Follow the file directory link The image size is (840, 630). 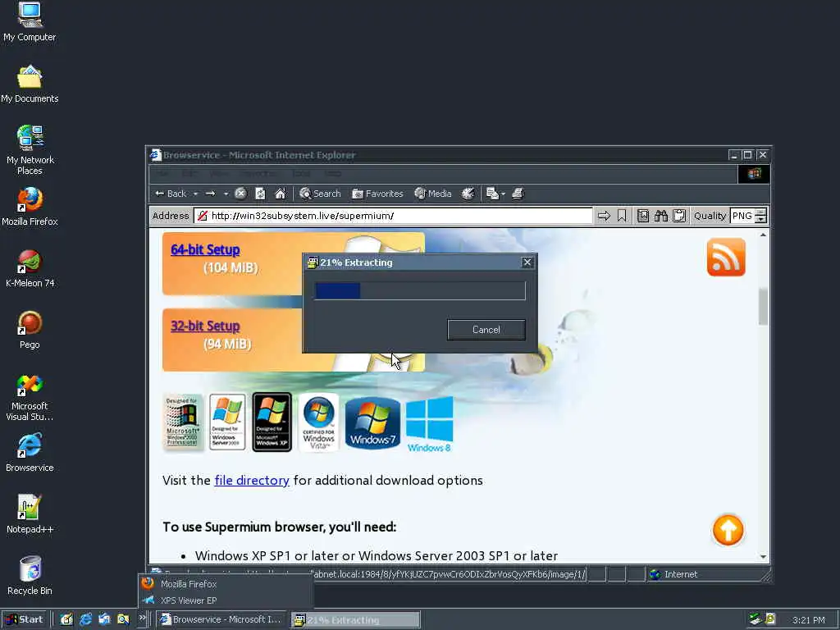point(252,480)
